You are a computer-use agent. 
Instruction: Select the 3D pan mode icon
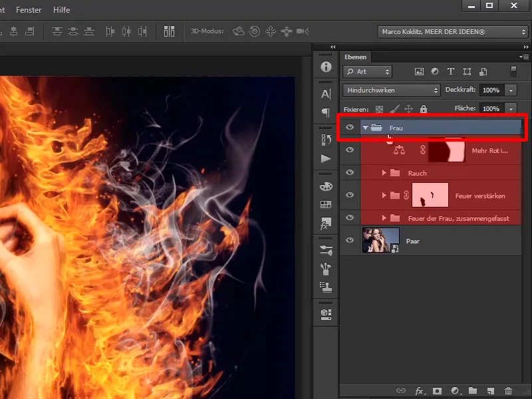[271, 31]
